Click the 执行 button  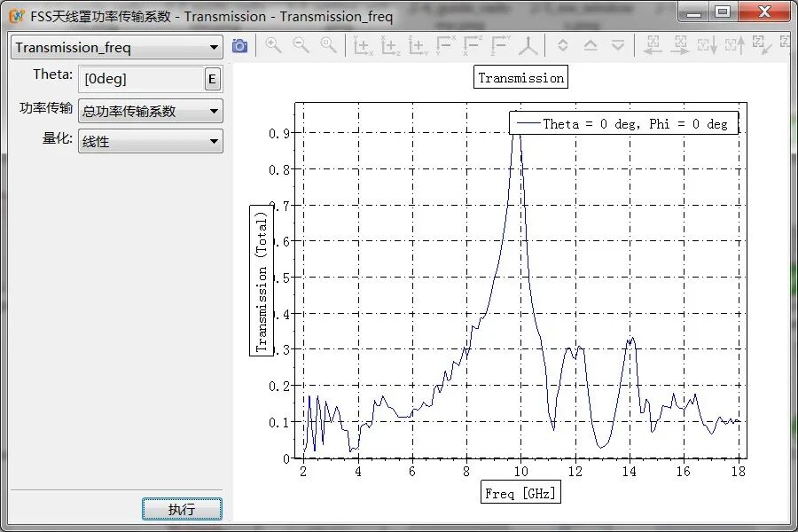click(182, 509)
